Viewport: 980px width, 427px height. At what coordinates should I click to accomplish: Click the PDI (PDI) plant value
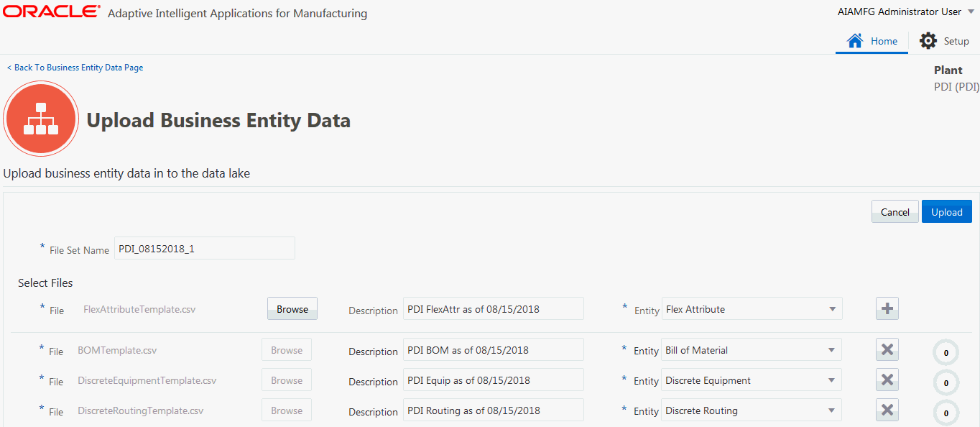pyautogui.click(x=956, y=86)
